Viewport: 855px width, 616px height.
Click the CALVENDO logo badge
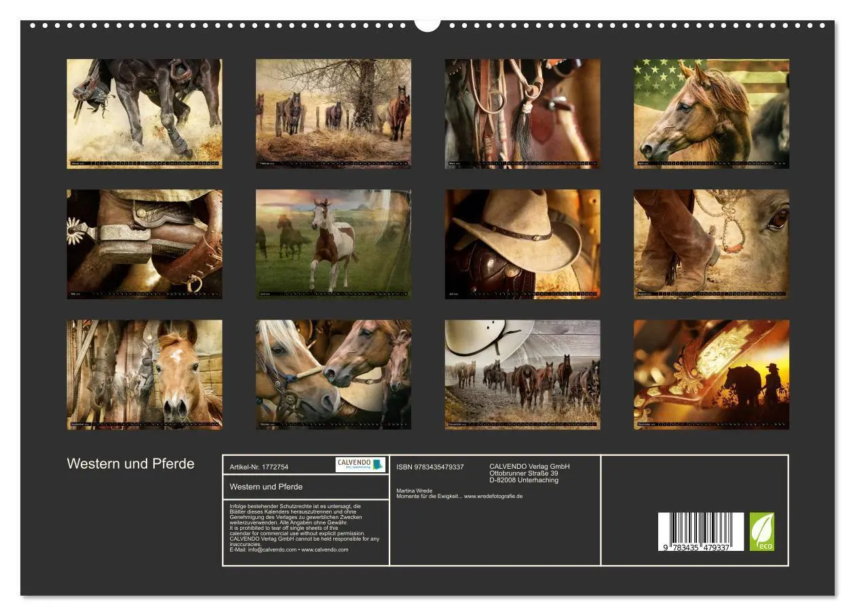pyautogui.click(x=360, y=465)
